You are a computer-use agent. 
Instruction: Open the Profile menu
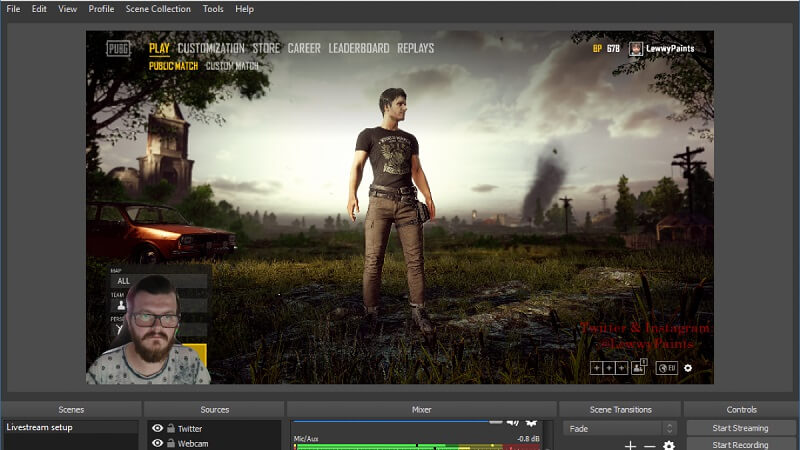coord(101,9)
